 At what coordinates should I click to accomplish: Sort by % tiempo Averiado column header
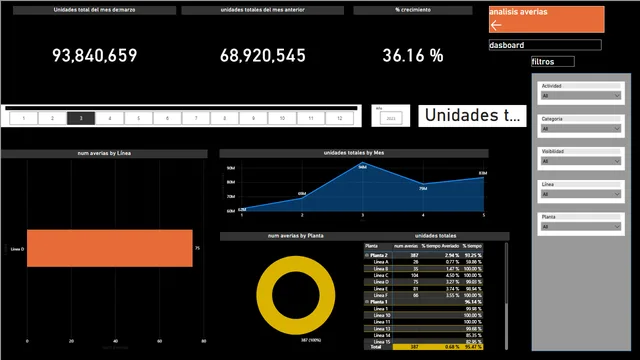440,246
